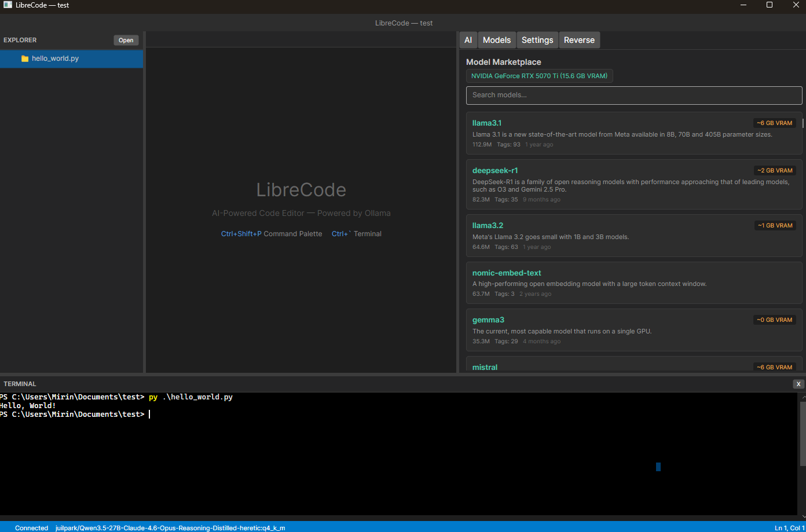Maximize the LibreCode window

770,5
